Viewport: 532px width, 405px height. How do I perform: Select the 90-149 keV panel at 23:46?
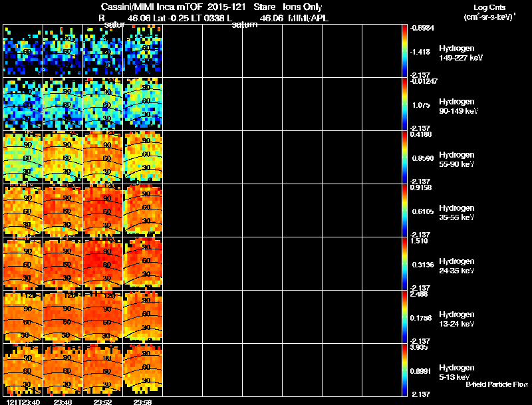[63, 104]
